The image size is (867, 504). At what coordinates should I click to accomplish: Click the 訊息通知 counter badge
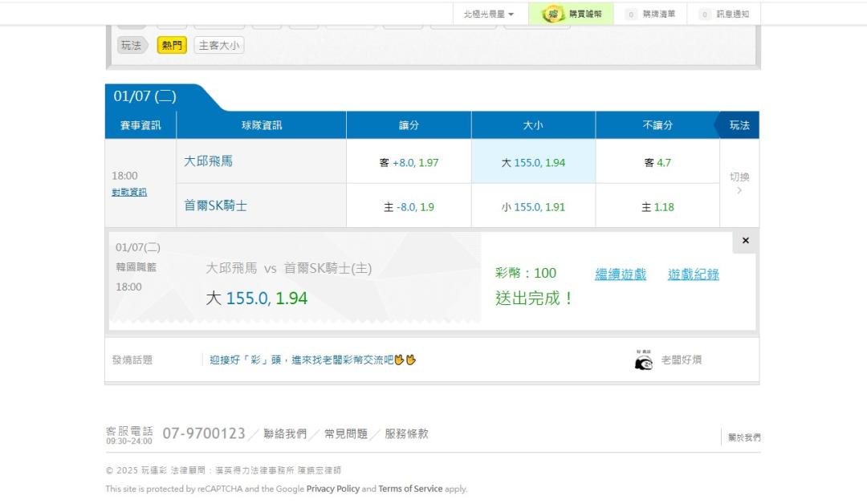tap(705, 14)
